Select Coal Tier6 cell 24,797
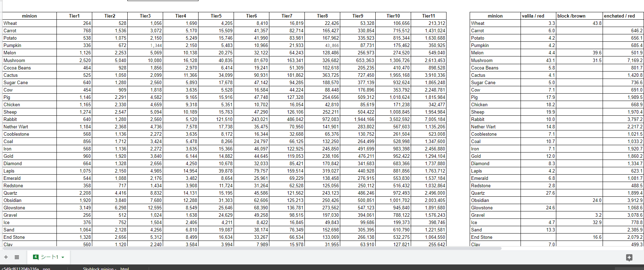Screen dimensions: 644x270 pyautogui.click(x=251, y=141)
